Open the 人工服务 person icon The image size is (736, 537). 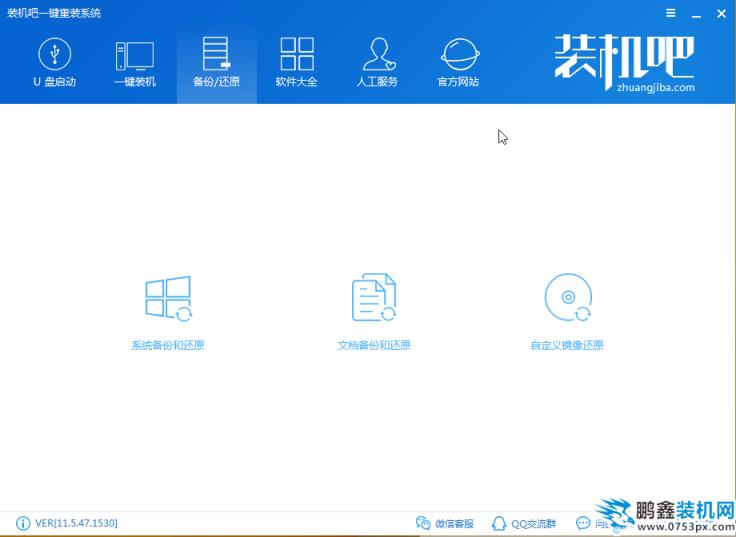tap(378, 54)
